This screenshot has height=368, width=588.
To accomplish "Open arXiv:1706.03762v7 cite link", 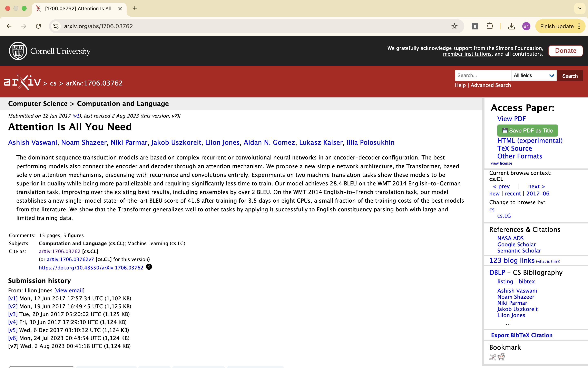I will (70, 259).
